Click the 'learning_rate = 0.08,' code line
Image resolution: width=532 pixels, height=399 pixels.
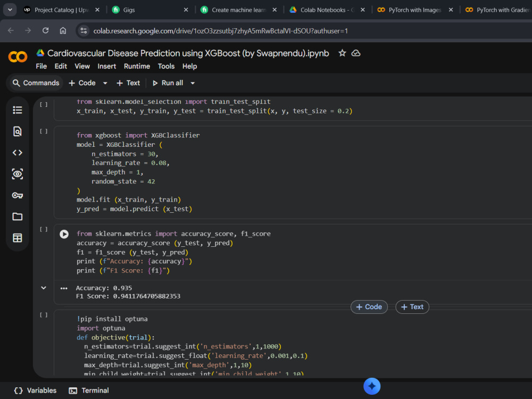tap(130, 163)
